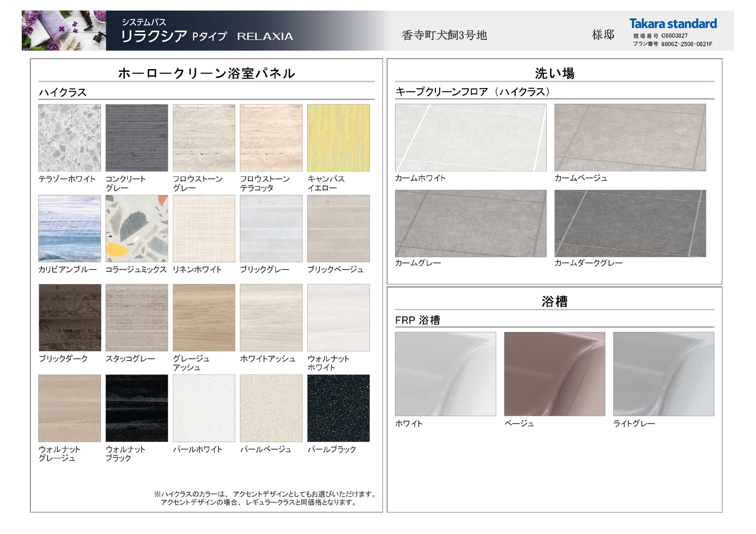Select the ライトグレー bathtub sample
The height and width of the screenshot is (534, 756).
(663, 374)
